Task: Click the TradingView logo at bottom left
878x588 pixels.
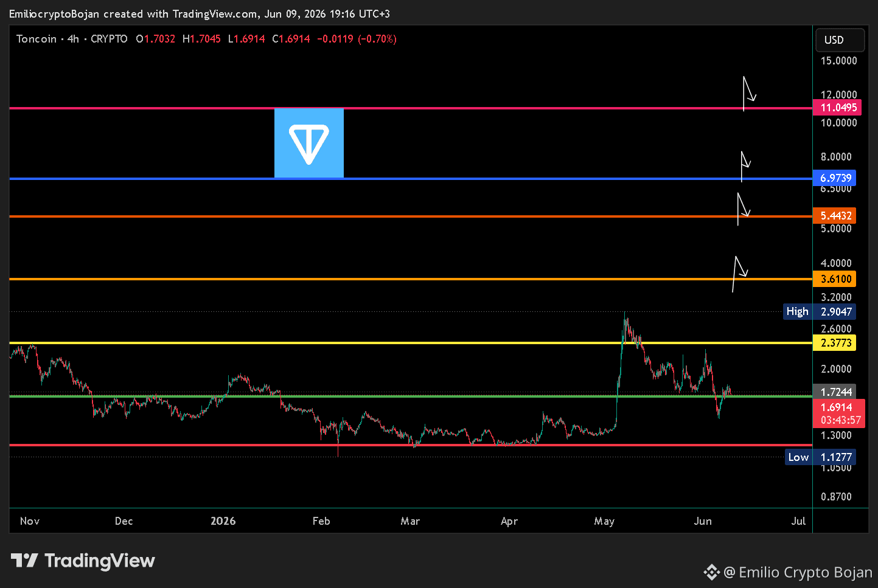Action: pyautogui.click(x=83, y=561)
